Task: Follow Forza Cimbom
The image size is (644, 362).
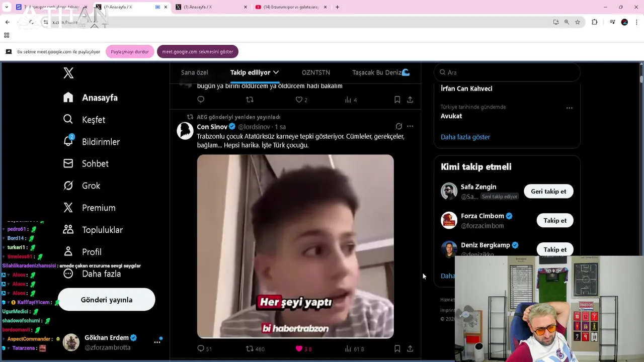Action: (x=555, y=220)
